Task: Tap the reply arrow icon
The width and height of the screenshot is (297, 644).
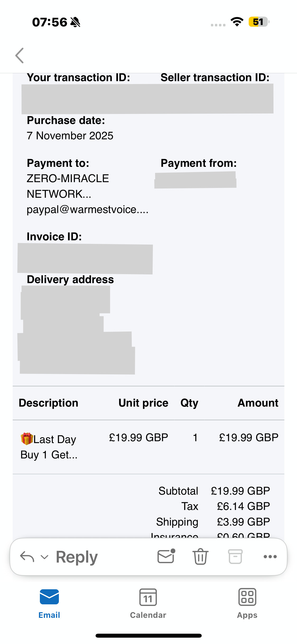Action: tap(27, 556)
